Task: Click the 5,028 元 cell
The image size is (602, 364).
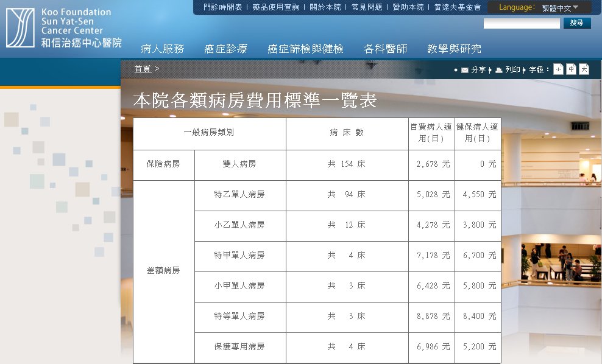Action: pos(431,195)
